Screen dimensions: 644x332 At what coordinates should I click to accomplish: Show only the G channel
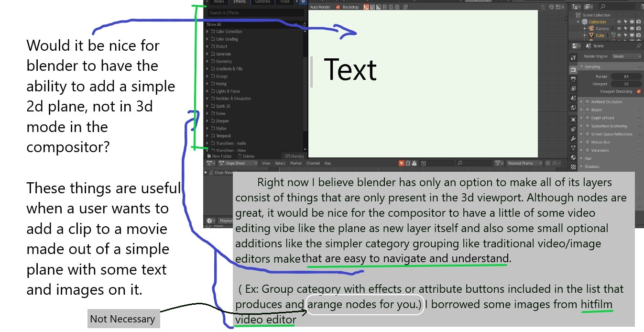pyautogui.click(x=391, y=7)
